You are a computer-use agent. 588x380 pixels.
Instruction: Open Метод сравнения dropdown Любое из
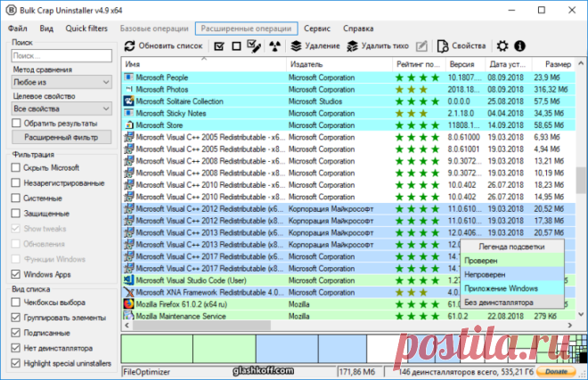(61, 82)
